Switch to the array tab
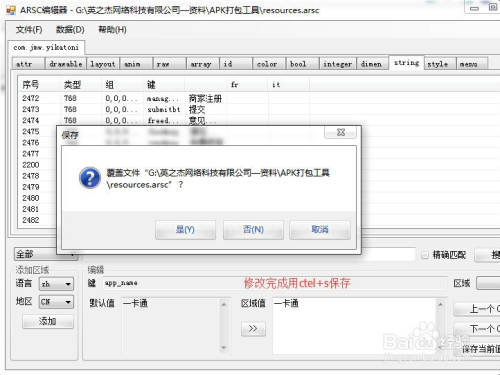The height and width of the screenshot is (375, 500). 203,64
